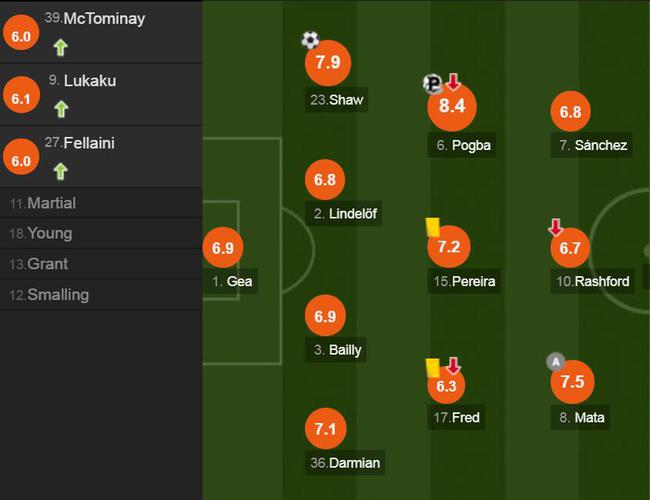Click Fellaini's green substituted-on arrow
This screenshot has height=500, width=650.
point(61,171)
